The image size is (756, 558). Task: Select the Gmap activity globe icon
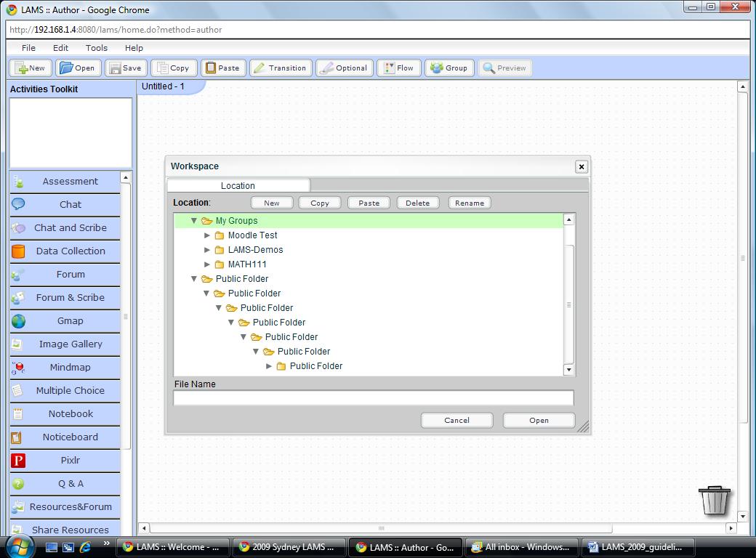[x=18, y=321]
